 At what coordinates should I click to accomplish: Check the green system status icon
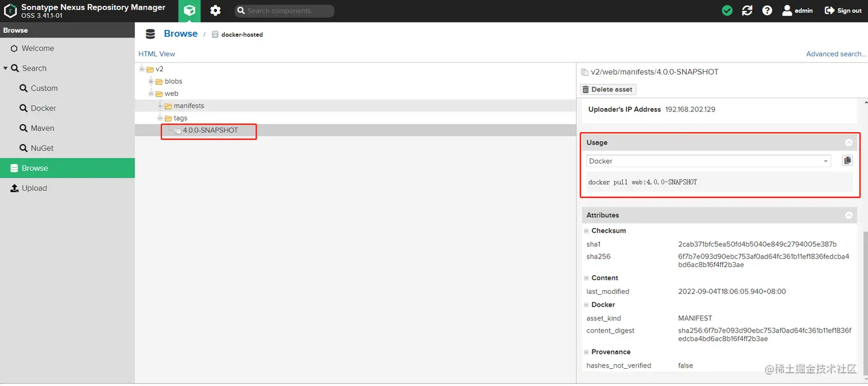[x=727, y=10]
